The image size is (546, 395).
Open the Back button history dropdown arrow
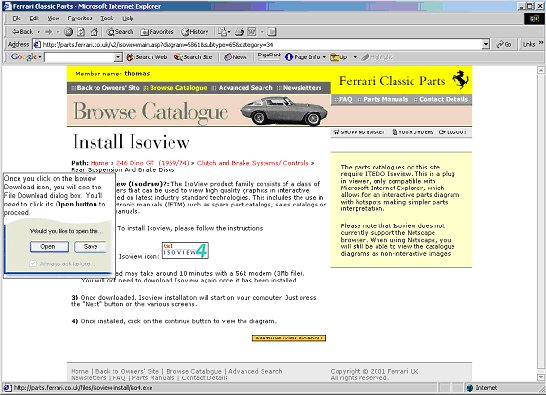(x=38, y=32)
